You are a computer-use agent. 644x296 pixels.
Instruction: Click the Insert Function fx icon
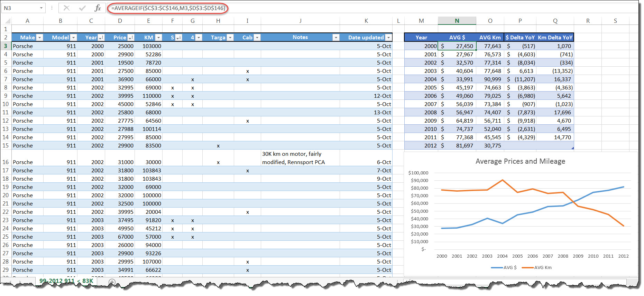click(x=98, y=8)
